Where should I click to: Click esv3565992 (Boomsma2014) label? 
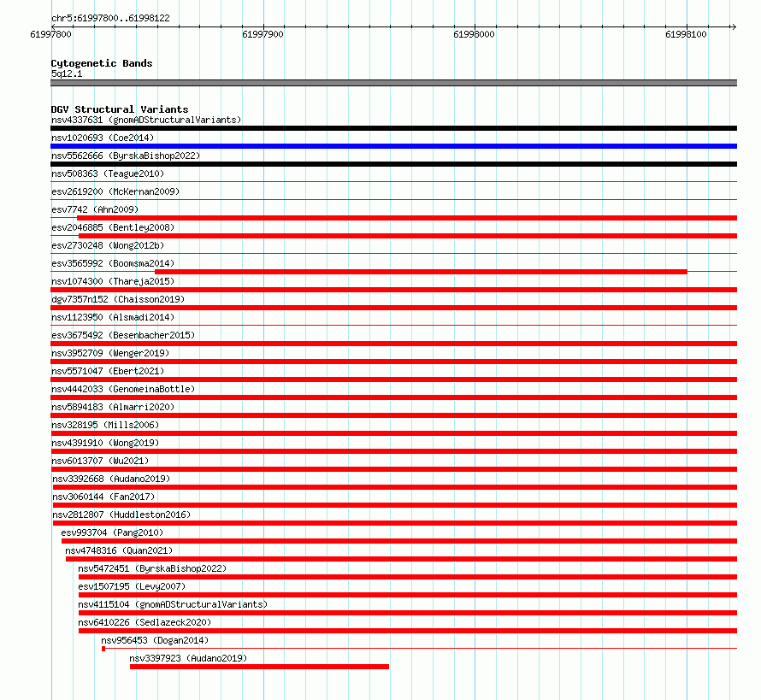pyautogui.click(x=113, y=263)
